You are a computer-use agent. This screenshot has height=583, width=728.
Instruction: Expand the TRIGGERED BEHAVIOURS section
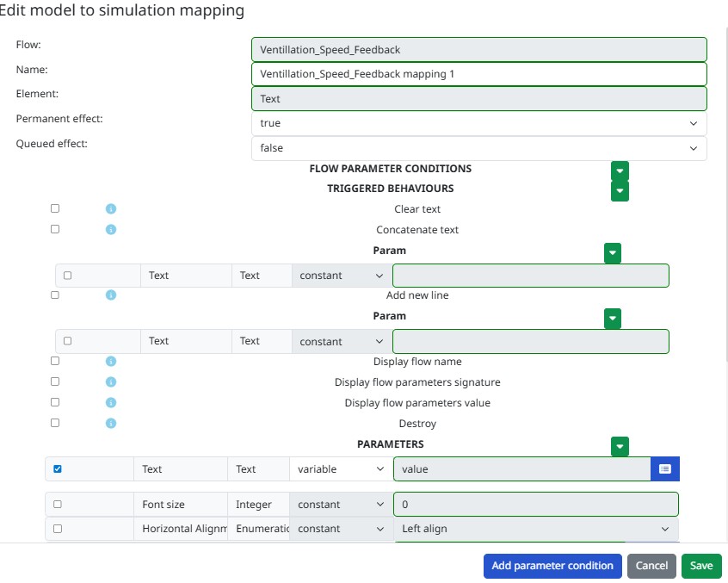pyautogui.click(x=620, y=191)
